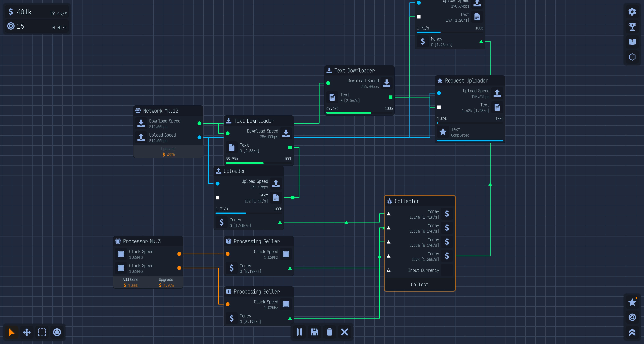This screenshot has width=644, height=344.
Task: Click Upgrade on Processor Mk.3
Action: coord(166,282)
